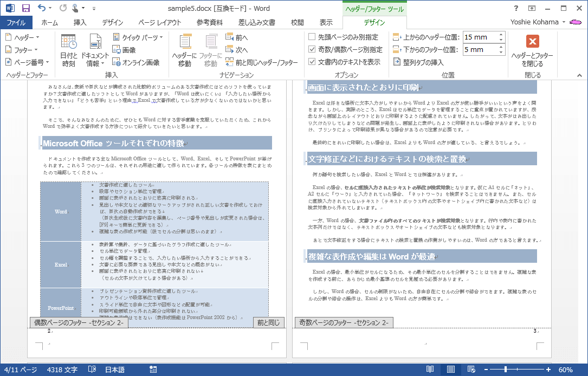Screen dimensions: 588x376
Task: Switch to Read Mode view in status bar
Action: tap(430, 369)
